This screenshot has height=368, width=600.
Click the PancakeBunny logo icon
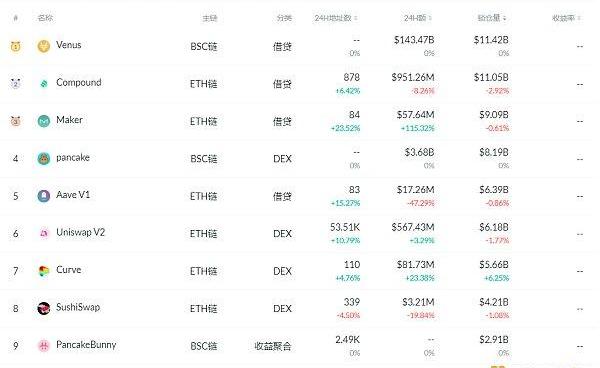[44, 346]
